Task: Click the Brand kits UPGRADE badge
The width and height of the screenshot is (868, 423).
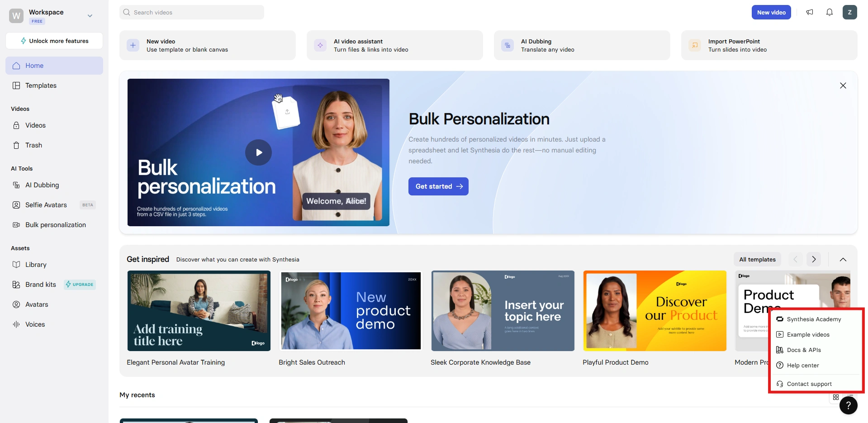Action: tap(80, 285)
